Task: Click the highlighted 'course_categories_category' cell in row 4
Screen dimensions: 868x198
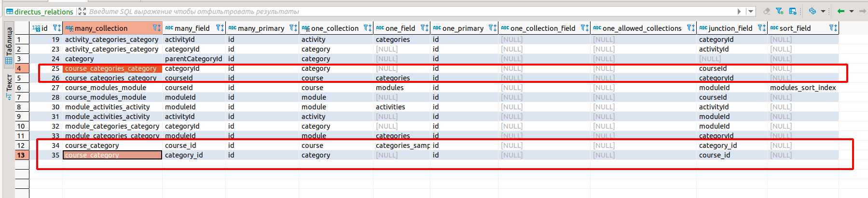Action: pyautogui.click(x=112, y=68)
